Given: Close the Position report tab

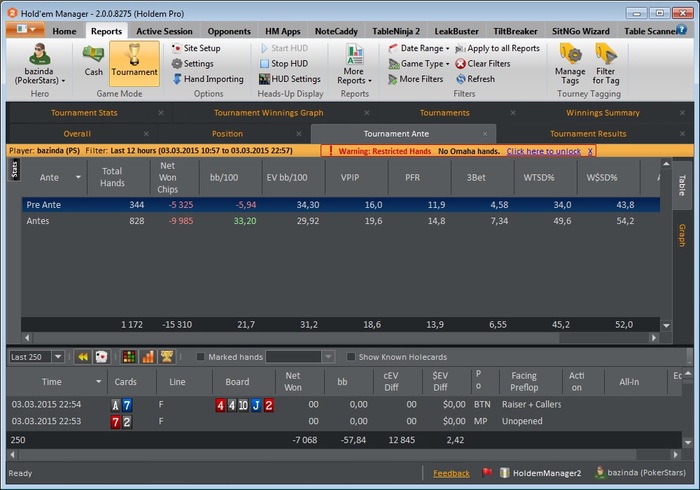Looking at the screenshot, I should 299,134.
